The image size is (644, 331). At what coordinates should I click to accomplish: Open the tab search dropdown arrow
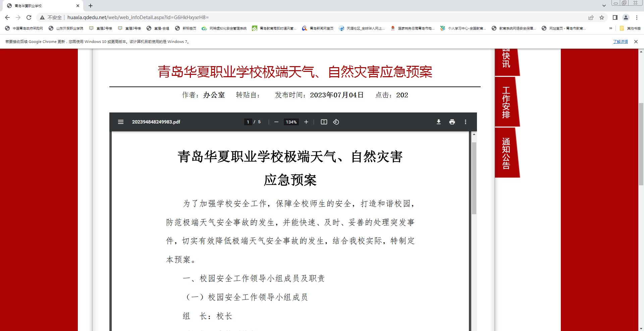604,6
